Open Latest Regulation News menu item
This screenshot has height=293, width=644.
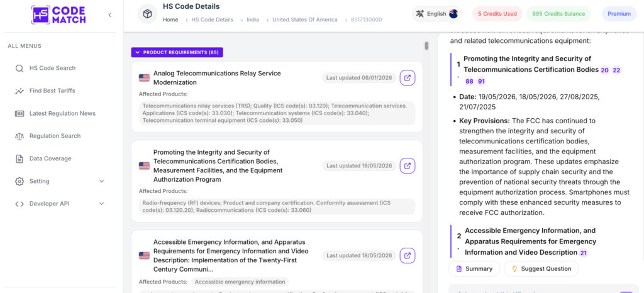point(62,113)
